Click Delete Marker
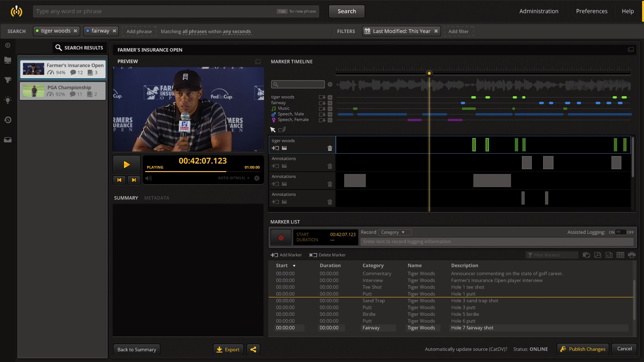 pos(327,255)
